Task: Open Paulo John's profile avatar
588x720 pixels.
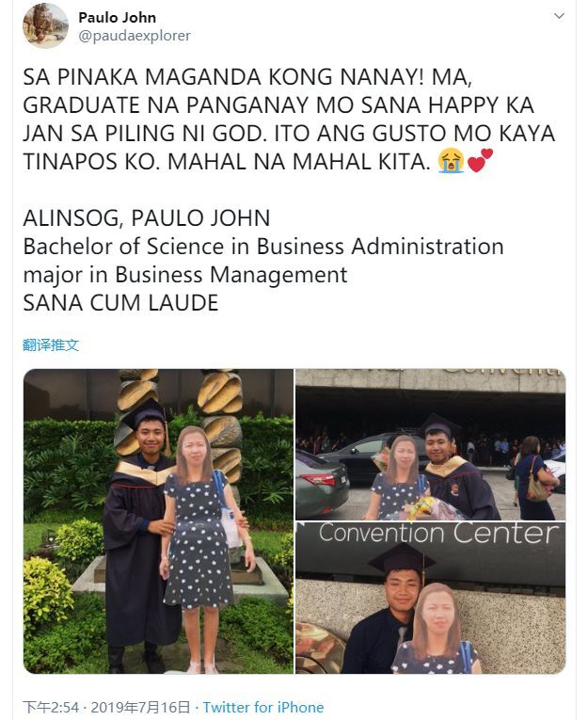Action: tap(45, 25)
